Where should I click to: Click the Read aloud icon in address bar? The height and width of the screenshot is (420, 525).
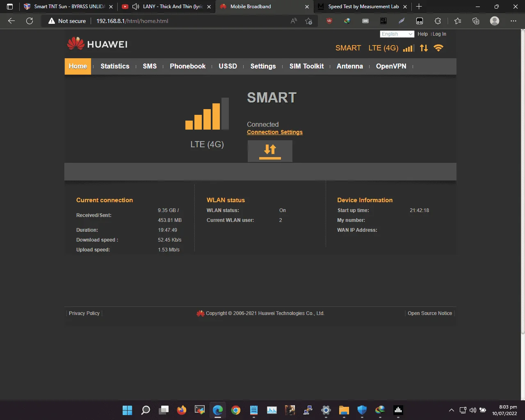coord(294,21)
